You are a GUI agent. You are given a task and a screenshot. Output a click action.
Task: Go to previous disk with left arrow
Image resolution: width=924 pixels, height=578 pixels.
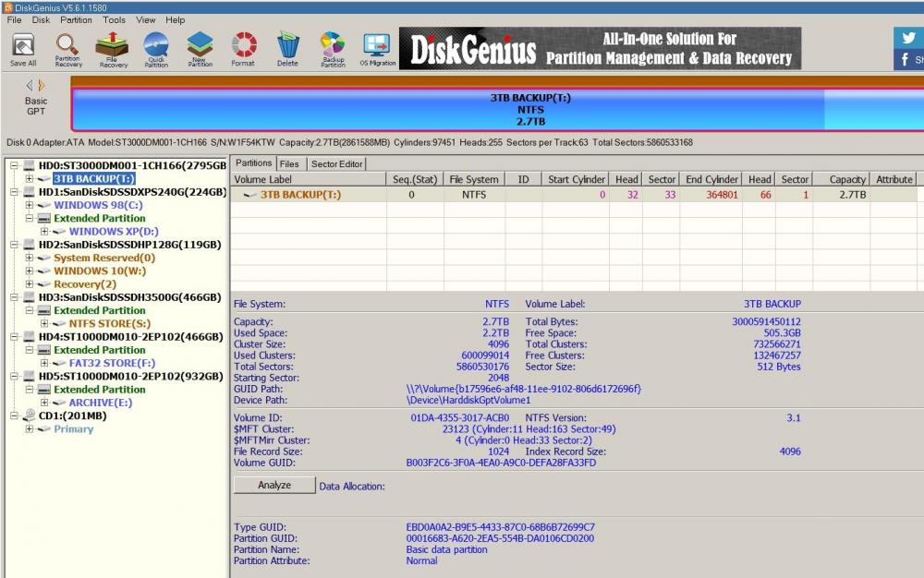tap(30, 85)
